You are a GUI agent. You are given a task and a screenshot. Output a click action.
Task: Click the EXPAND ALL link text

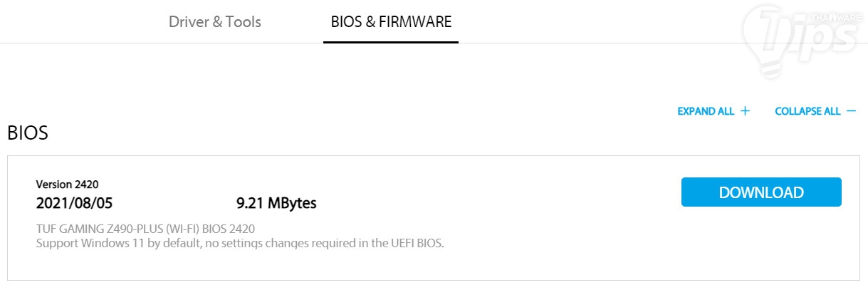pyautogui.click(x=705, y=111)
